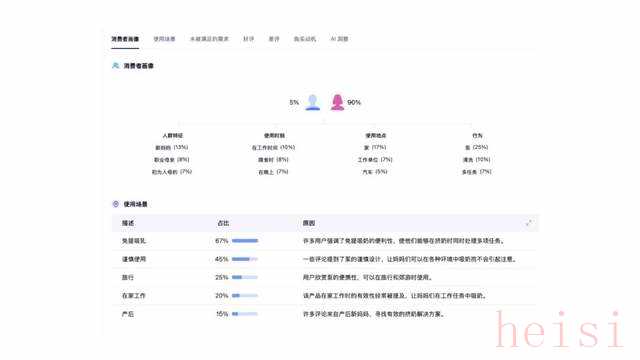Click the 在工作时间 (10%) entry
This screenshot has height=360, width=640.
[273, 148]
